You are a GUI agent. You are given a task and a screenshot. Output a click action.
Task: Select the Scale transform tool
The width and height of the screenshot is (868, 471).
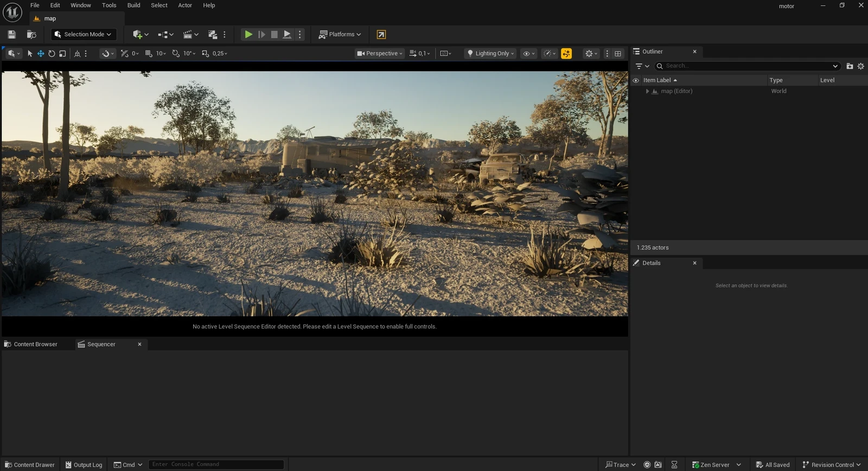(62, 53)
